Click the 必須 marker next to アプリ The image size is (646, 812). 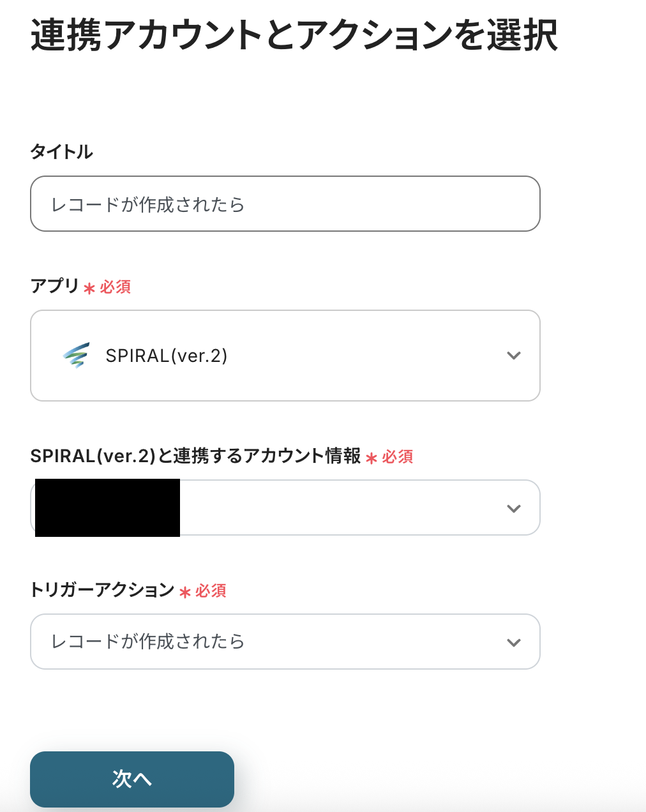click(116, 287)
